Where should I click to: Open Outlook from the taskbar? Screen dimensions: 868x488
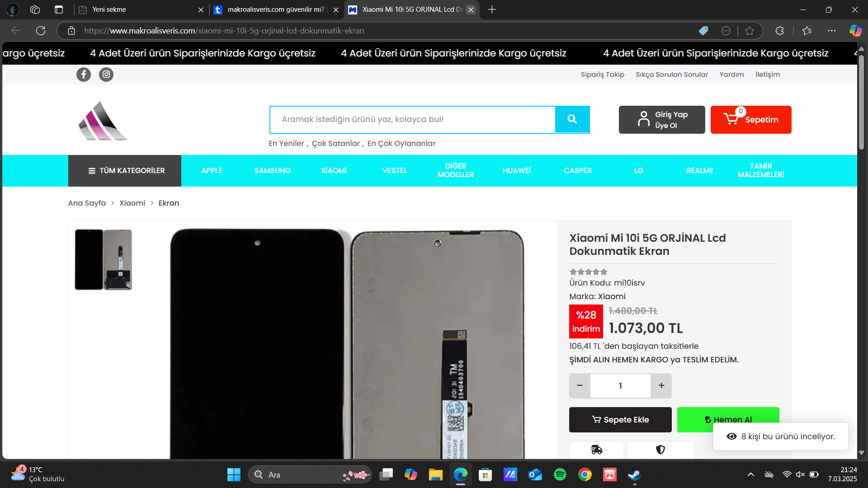pyautogui.click(x=535, y=474)
